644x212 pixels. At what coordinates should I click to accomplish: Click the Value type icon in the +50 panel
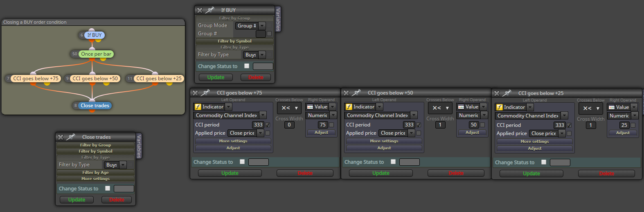(461, 107)
